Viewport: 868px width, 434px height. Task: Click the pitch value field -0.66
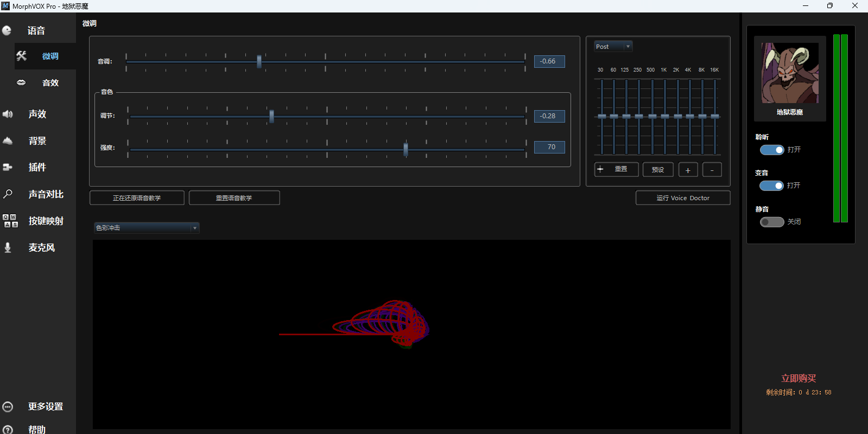pos(549,61)
